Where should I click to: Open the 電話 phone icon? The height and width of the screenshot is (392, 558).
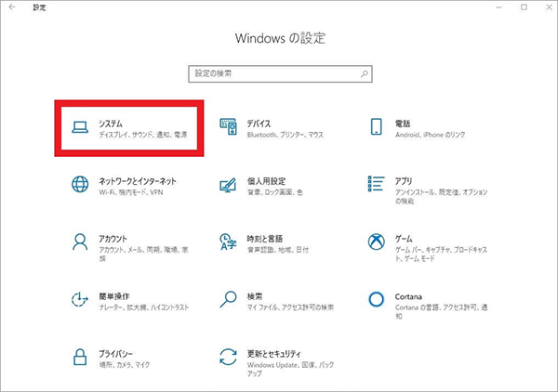pos(376,126)
